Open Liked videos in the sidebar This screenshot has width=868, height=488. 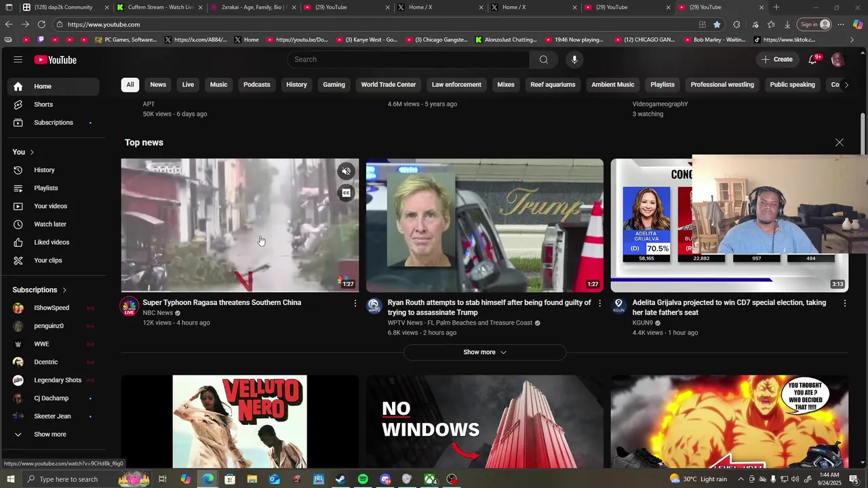52,242
